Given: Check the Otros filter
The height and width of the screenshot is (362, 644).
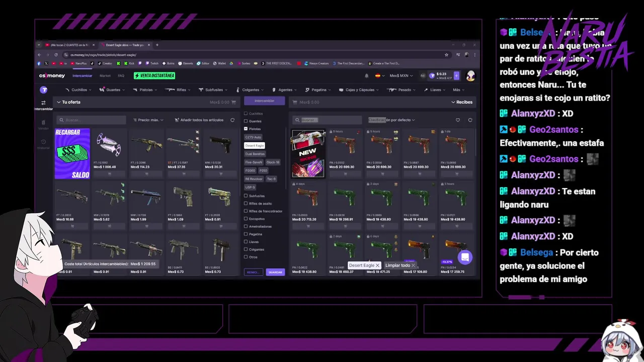Looking at the screenshot, I should tap(246, 257).
